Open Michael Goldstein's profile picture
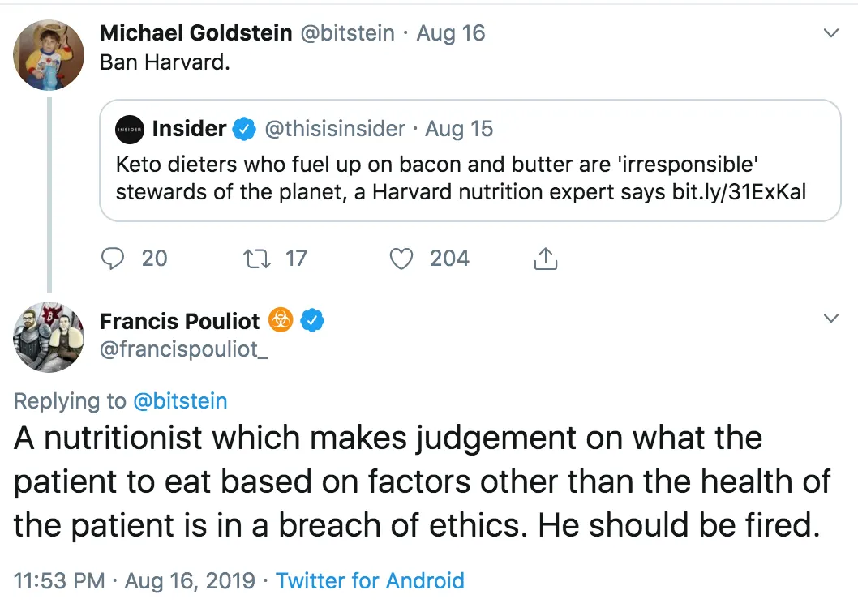 [x=49, y=54]
